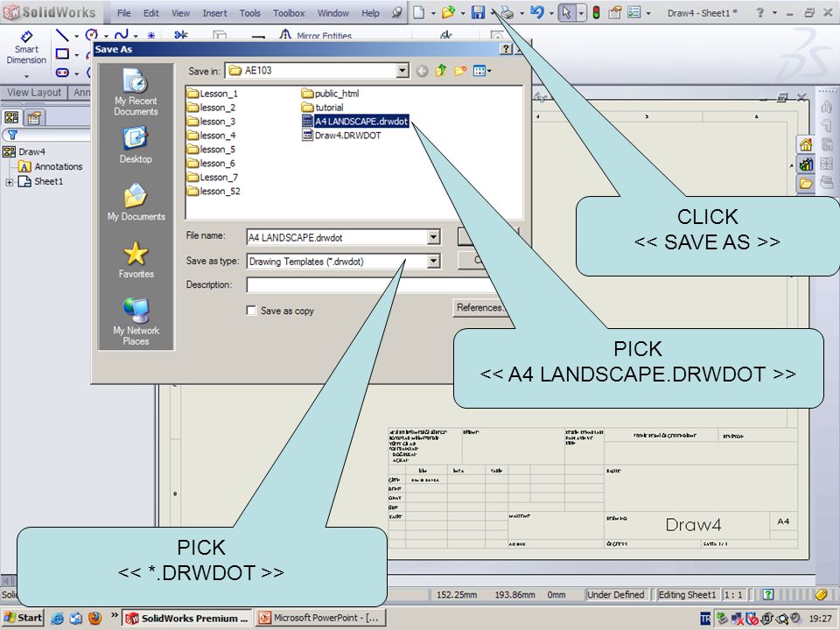The width and height of the screenshot is (840, 630).
Task: Open the Save in folder dropdown
Action: [x=402, y=70]
